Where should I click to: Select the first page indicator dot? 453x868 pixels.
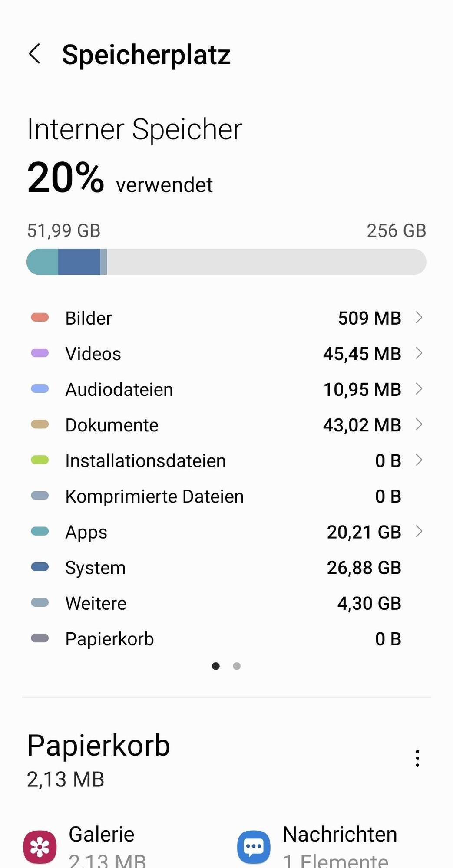coord(216,666)
